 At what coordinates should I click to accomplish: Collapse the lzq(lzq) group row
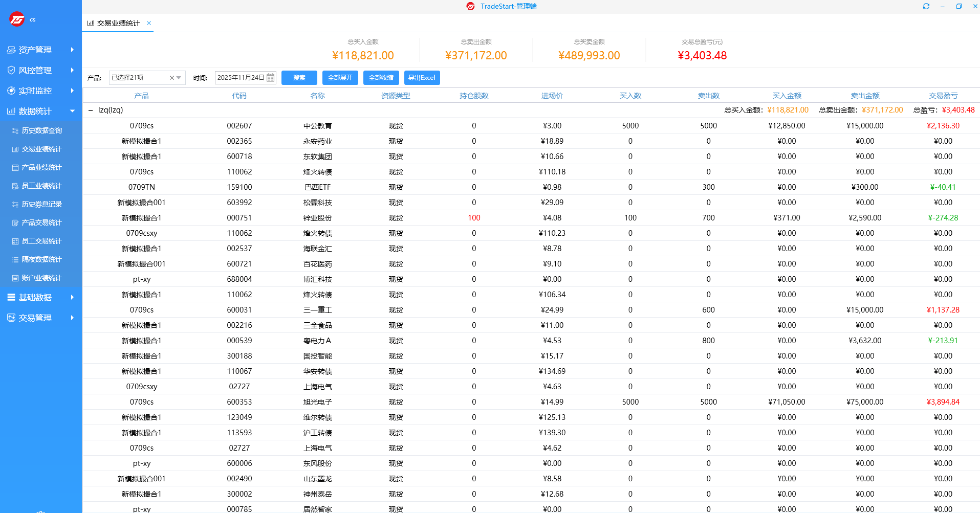coord(91,110)
